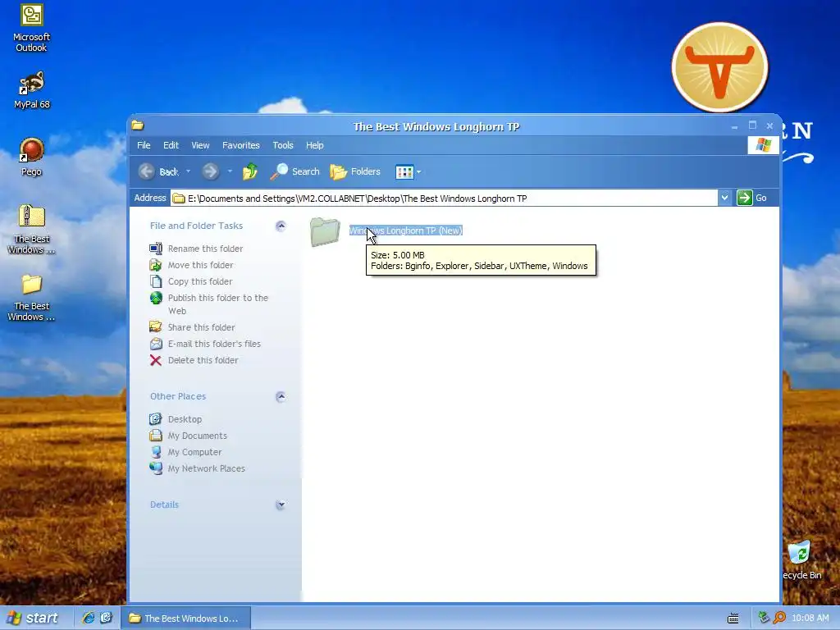This screenshot has width=840, height=630.
Task: Select Windows Longhorn TP (New) folder icon
Action: pos(325,232)
